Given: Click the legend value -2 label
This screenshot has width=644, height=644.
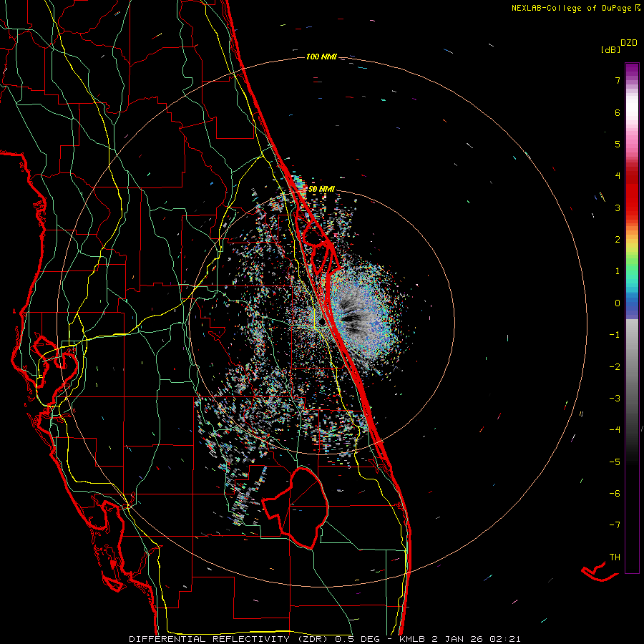Looking at the screenshot, I should [615, 367].
